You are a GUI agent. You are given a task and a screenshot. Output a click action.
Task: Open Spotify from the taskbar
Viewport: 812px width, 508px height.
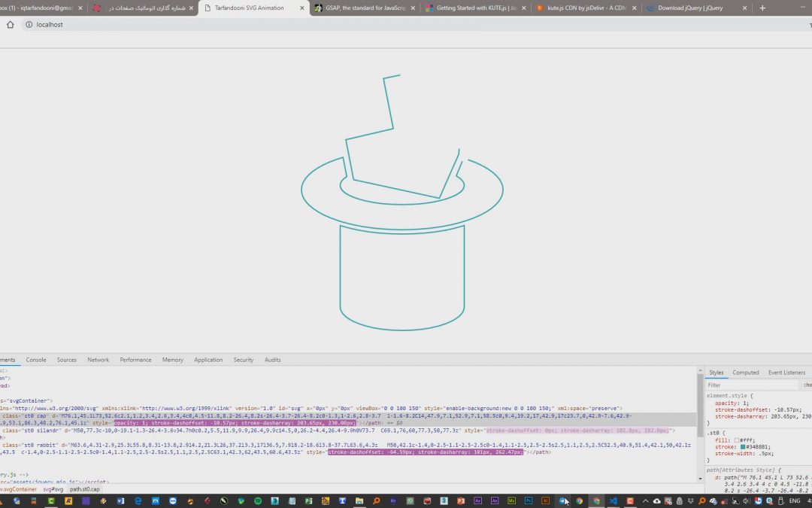[x=257, y=500]
